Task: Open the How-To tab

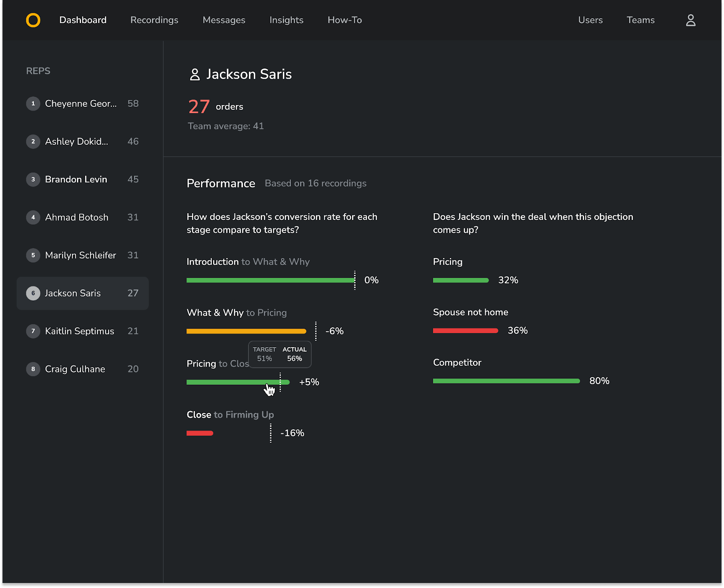Action: click(345, 20)
